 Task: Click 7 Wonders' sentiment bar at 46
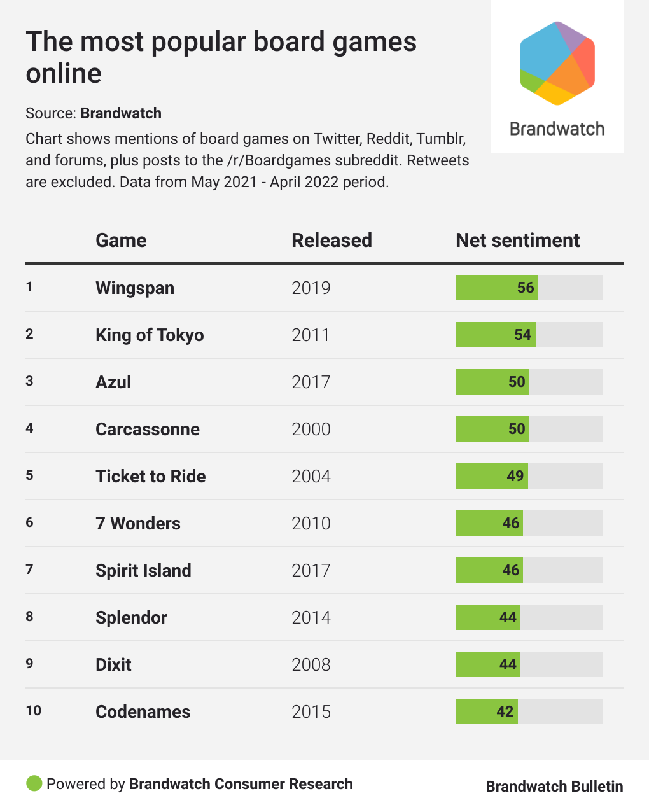(x=489, y=523)
